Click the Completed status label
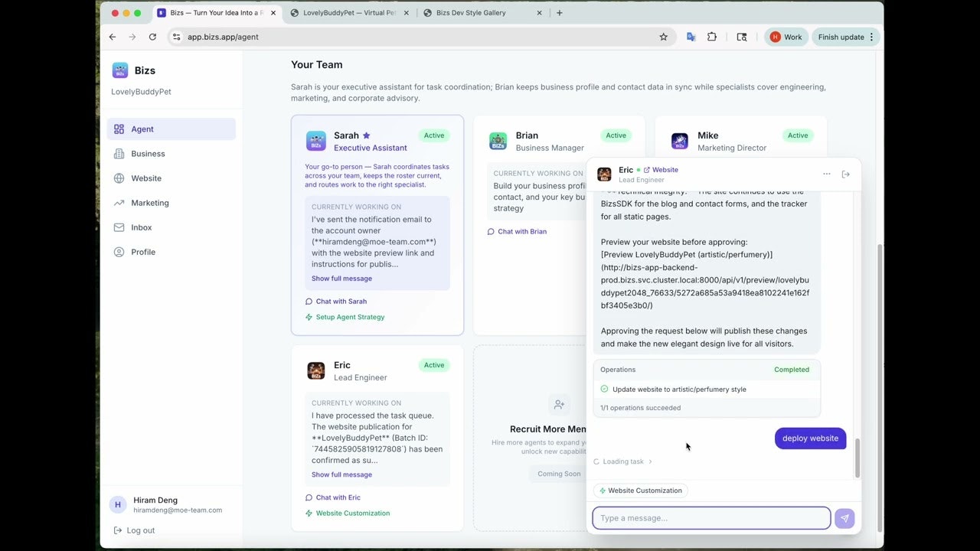This screenshot has width=980, height=551. tap(792, 370)
